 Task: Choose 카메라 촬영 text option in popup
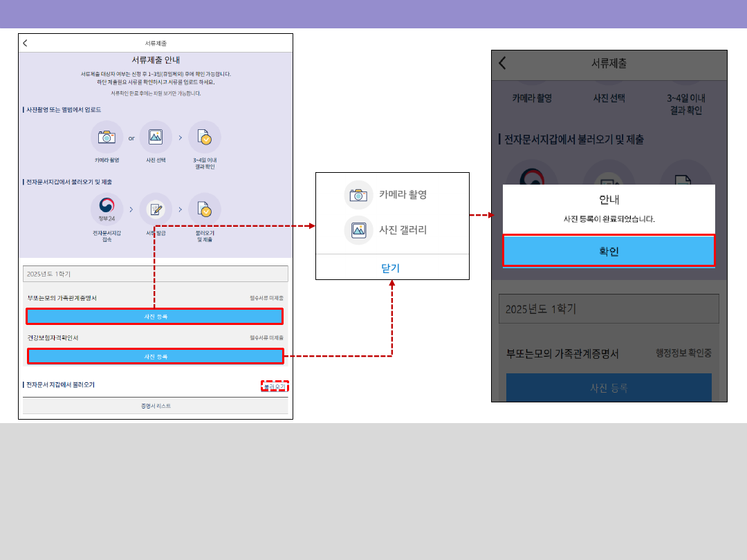403,195
